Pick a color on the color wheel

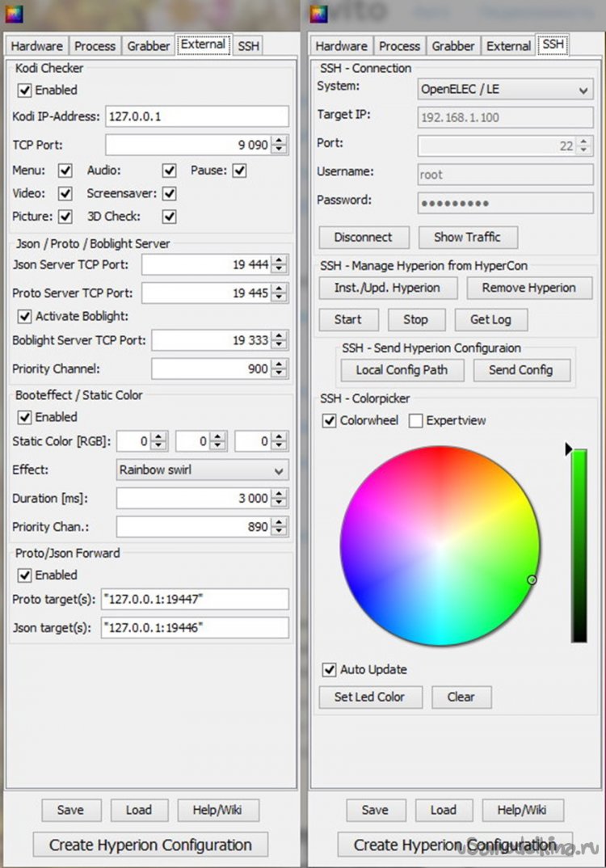(440, 546)
